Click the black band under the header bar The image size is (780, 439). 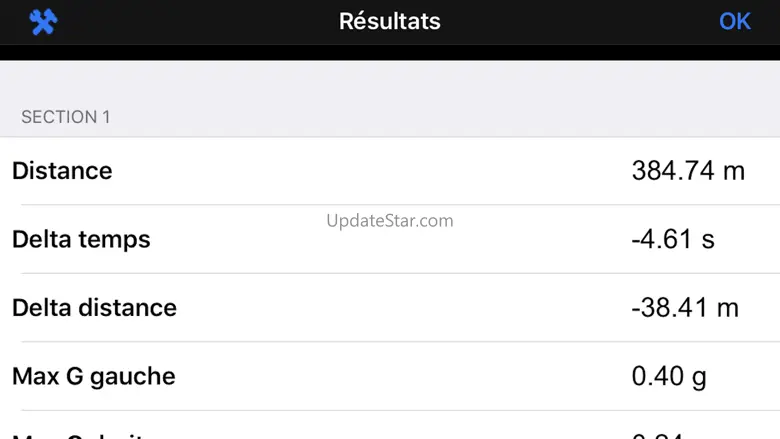pos(390,52)
